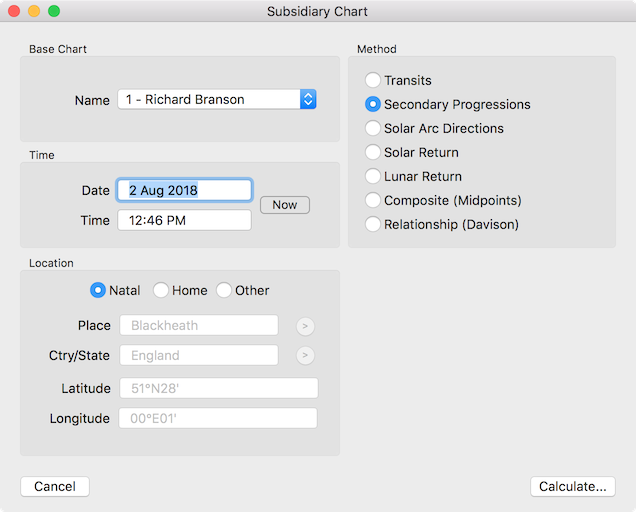Click the Time field showing 12:46 PM
Screen dimensions: 636x512
(185, 220)
